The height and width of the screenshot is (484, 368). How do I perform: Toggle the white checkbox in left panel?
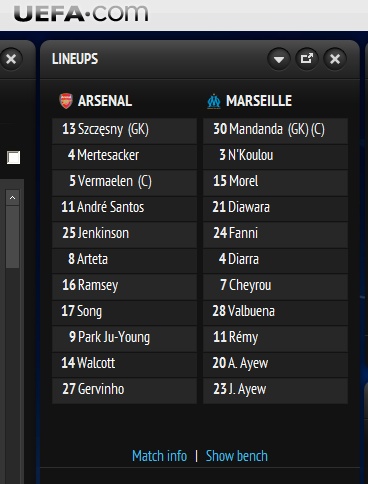point(14,157)
